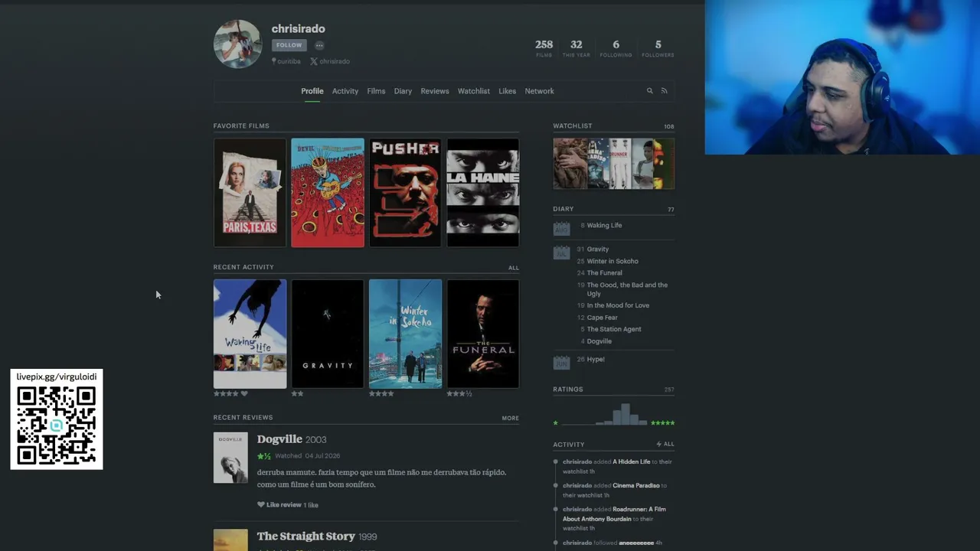This screenshot has width=980, height=551.
Task: Open The Good, the Bad and the Ugly entry
Action: [627, 289]
